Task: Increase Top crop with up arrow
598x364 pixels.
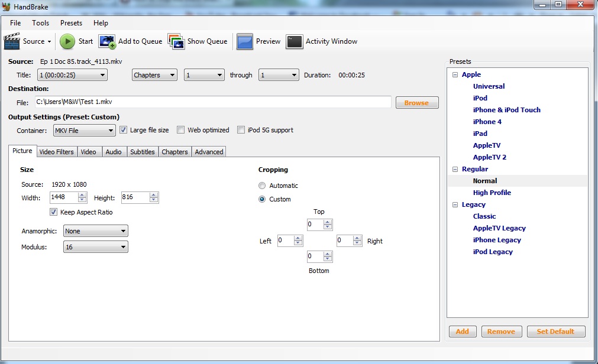Action: point(328,222)
